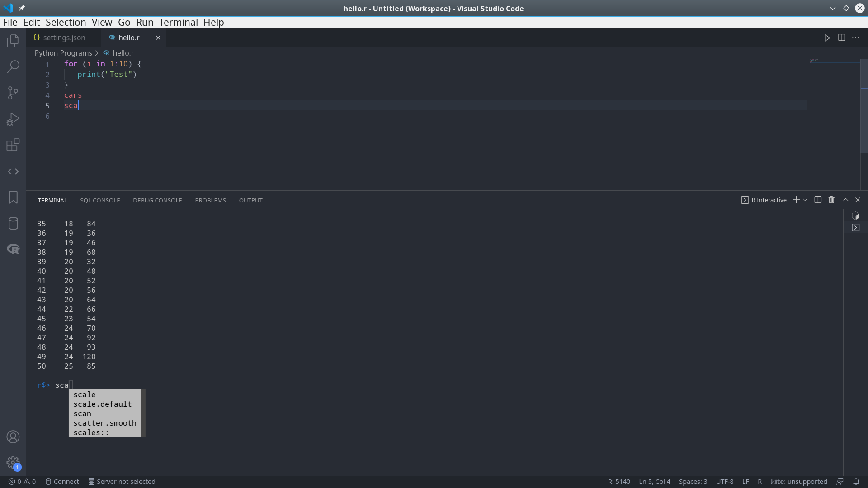Image resolution: width=868 pixels, height=488 pixels.
Task: Open the editor more actions menu
Action: [x=856, y=38]
